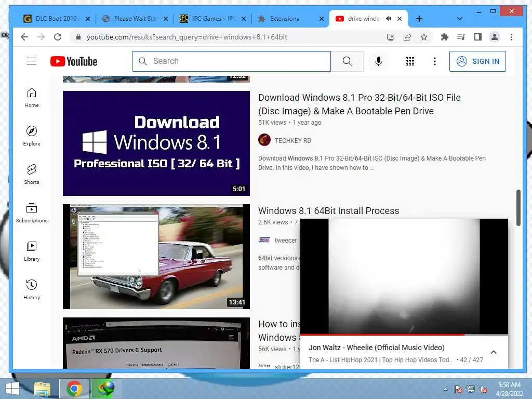The image size is (532, 399).
Task: Toggle the Chrome side panel icon
Action: [x=478, y=37]
